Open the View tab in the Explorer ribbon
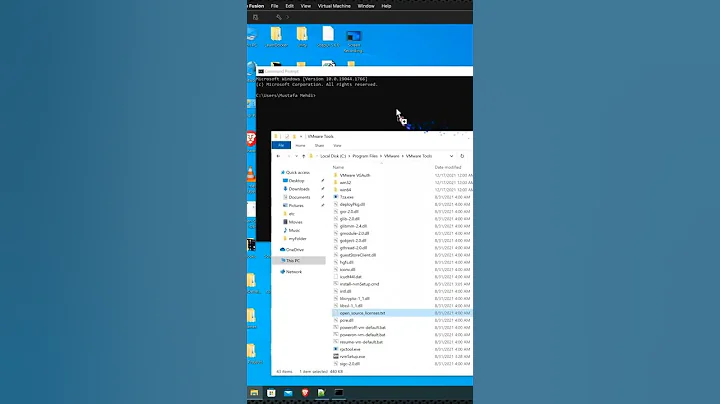 coord(338,146)
